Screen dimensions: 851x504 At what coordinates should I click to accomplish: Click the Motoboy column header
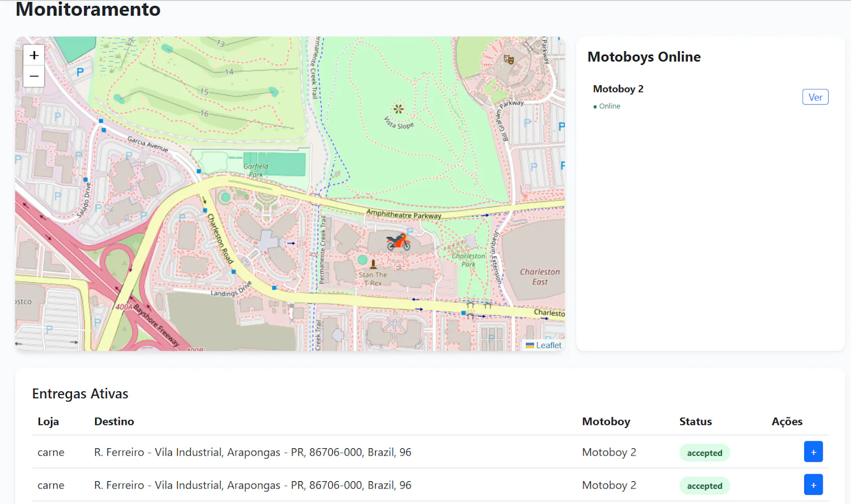coord(606,422)
